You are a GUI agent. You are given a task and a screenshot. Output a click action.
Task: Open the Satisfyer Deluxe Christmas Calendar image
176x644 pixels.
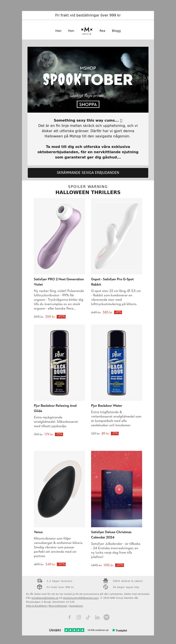(x=117, y=489)
